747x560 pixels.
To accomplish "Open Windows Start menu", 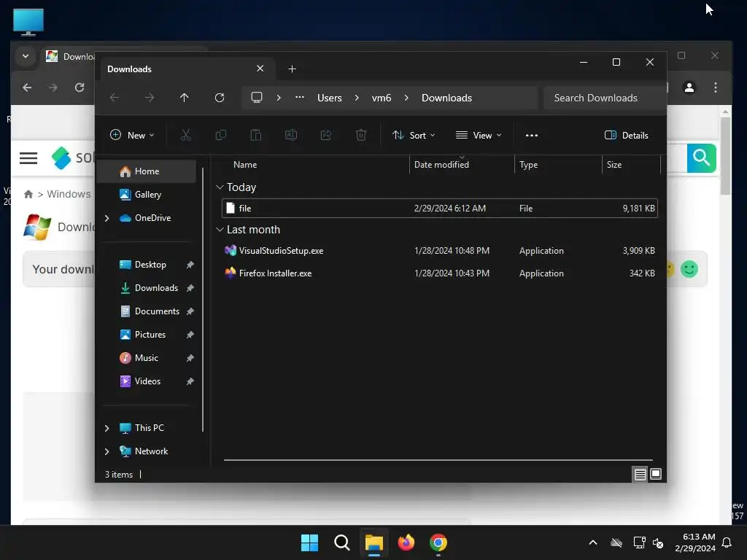I will click(x=309, y=542).
